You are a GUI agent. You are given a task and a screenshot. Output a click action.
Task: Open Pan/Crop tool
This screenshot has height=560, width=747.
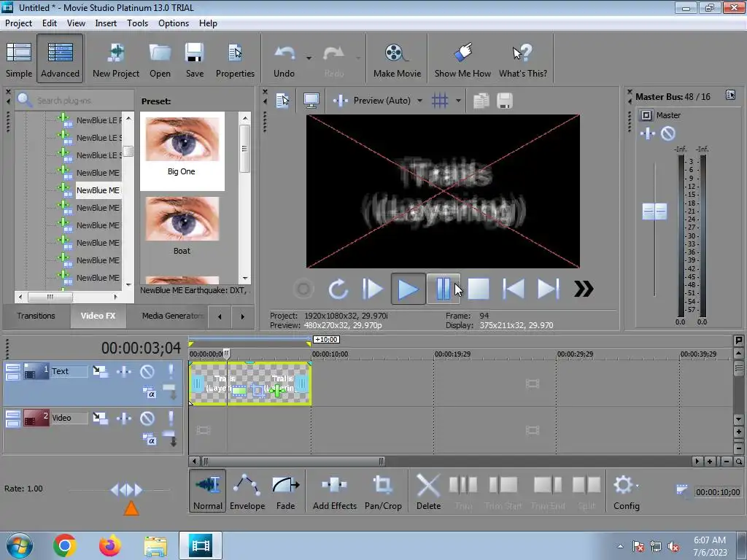383,491
